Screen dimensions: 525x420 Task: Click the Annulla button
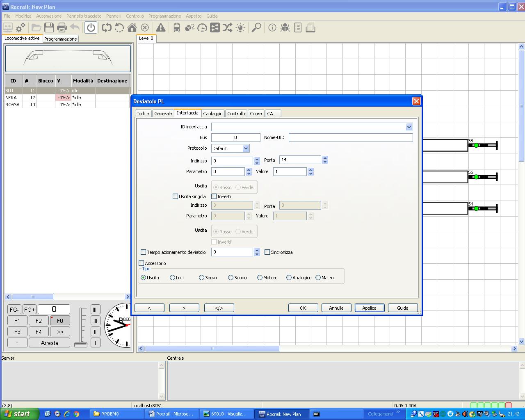click(x=336, y=308)
